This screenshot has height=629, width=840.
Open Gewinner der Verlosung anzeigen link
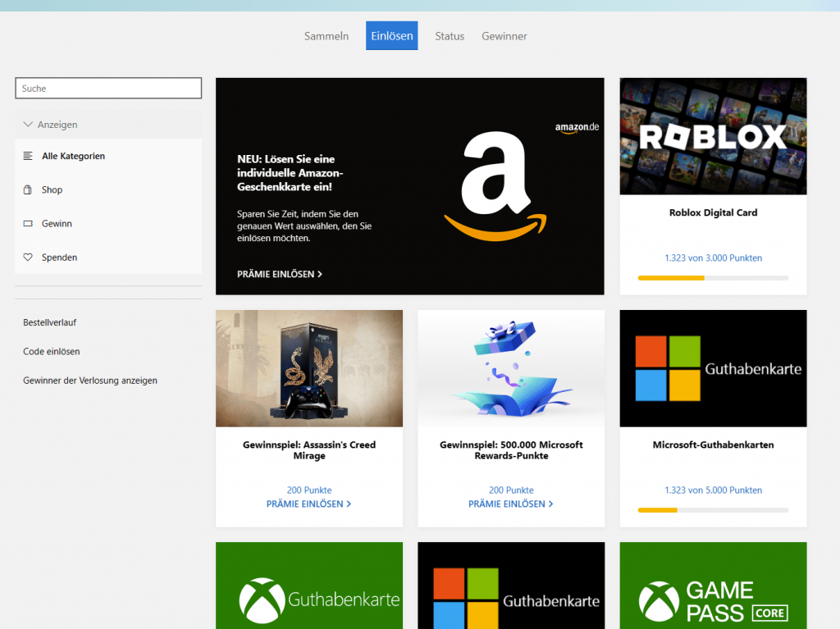click(x=90, y=381)
